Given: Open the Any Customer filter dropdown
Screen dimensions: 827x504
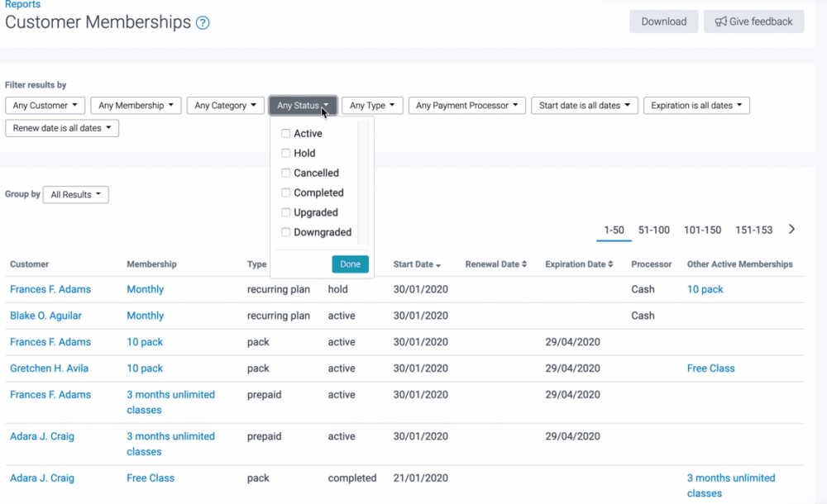Looking at the screenshot, I should 45,106.
